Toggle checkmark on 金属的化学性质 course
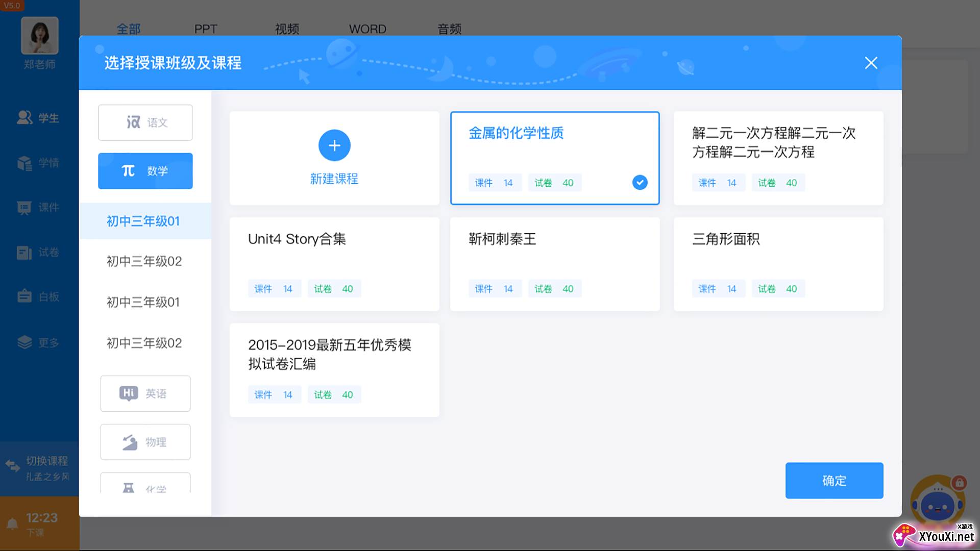The width and height of the screenshot is (980, 551). 640,182
